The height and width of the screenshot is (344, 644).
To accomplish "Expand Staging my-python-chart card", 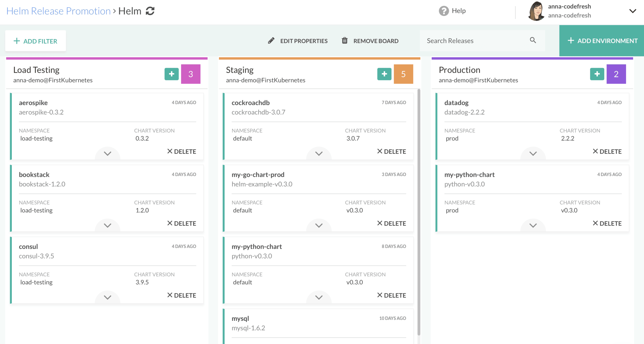I will [319, 297].
